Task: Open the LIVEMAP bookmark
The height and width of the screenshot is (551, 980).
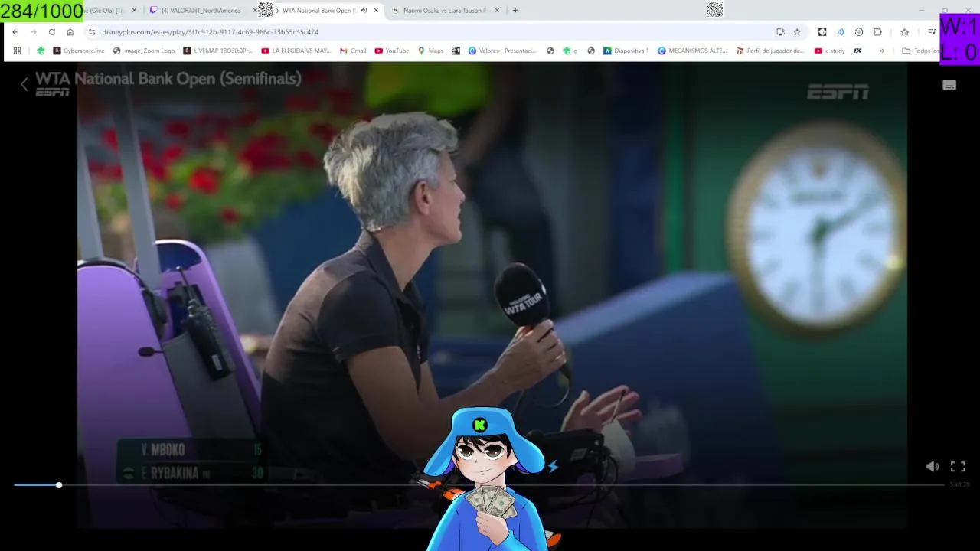Action: point(217,51)
